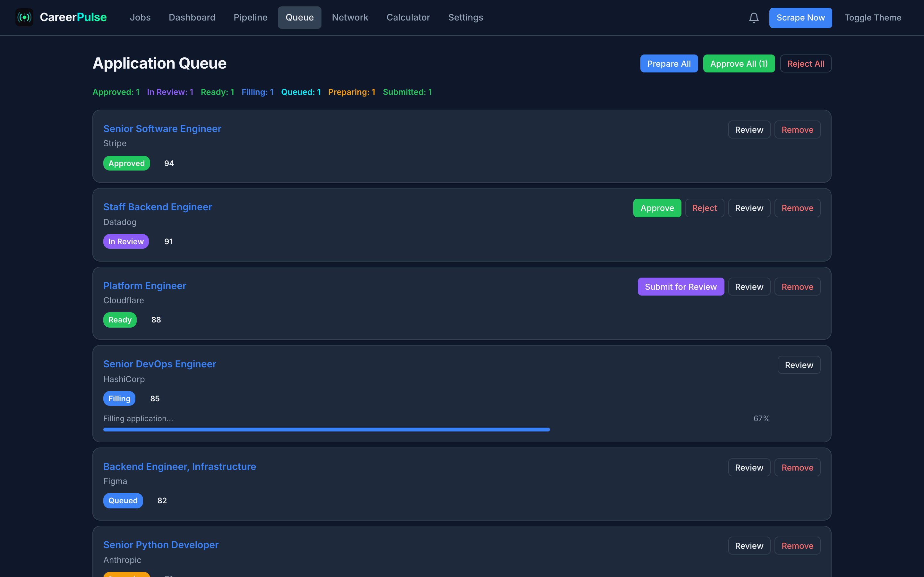Click Approve All
Viewport: 924px width, 577px height.
(739, 63)
